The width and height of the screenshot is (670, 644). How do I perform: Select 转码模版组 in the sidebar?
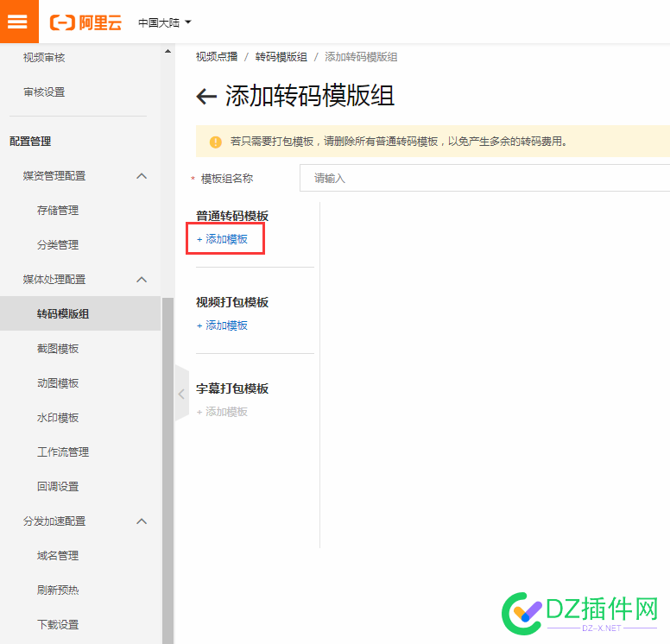(80, 313)
